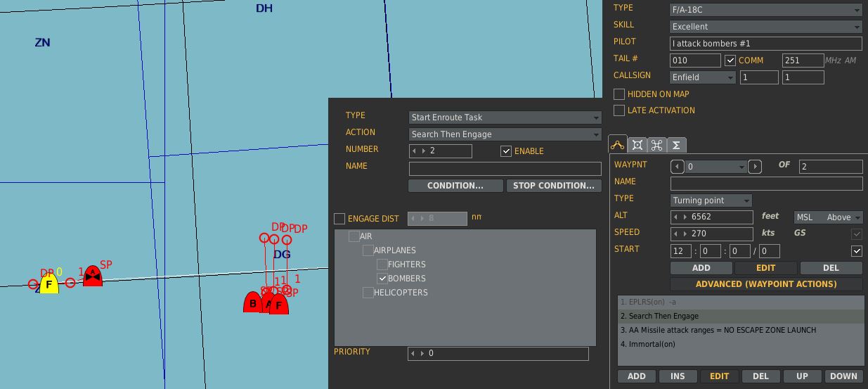The height and width of the screenshot is (389, 868).
Task: Select action 1. EPLRS(on) -a
Action: 741,302
